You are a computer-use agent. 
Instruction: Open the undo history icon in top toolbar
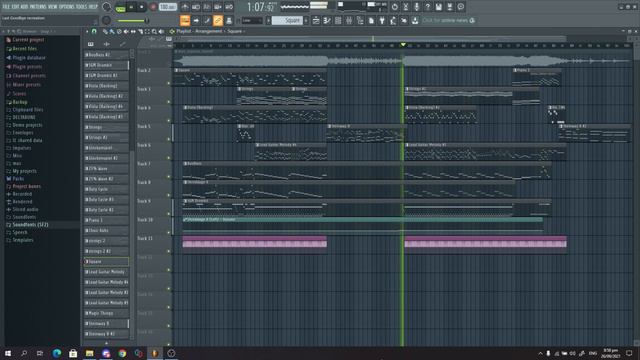coord(394,7)
